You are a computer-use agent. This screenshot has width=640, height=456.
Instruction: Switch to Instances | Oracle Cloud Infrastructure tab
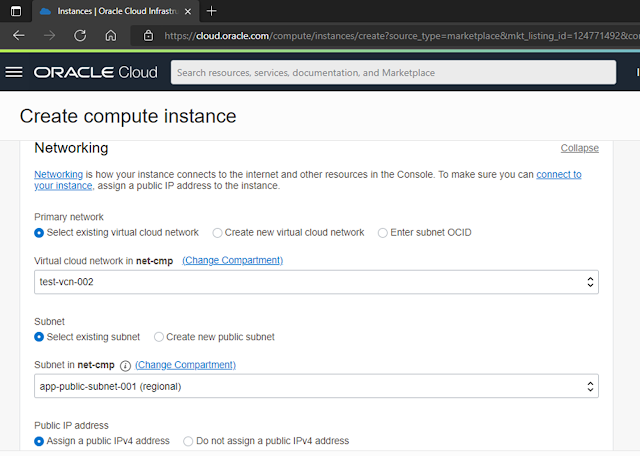(115, 11)
